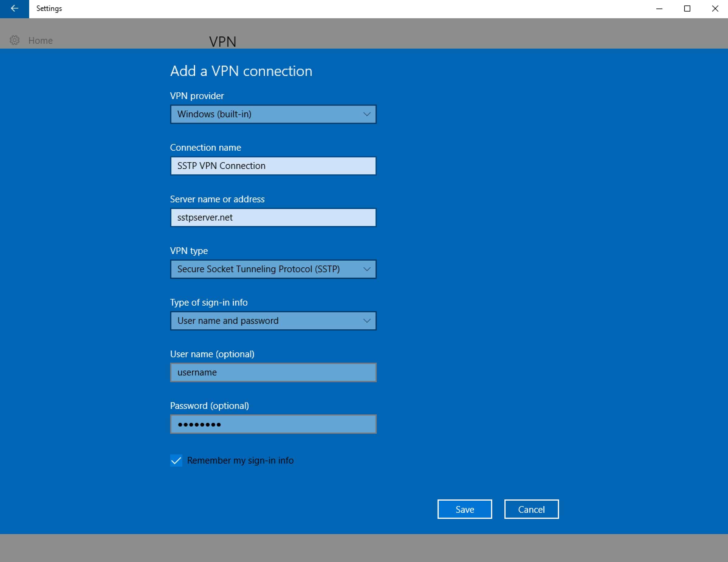
Task: Open the Home settings link
Action: (x=40, y=40)
